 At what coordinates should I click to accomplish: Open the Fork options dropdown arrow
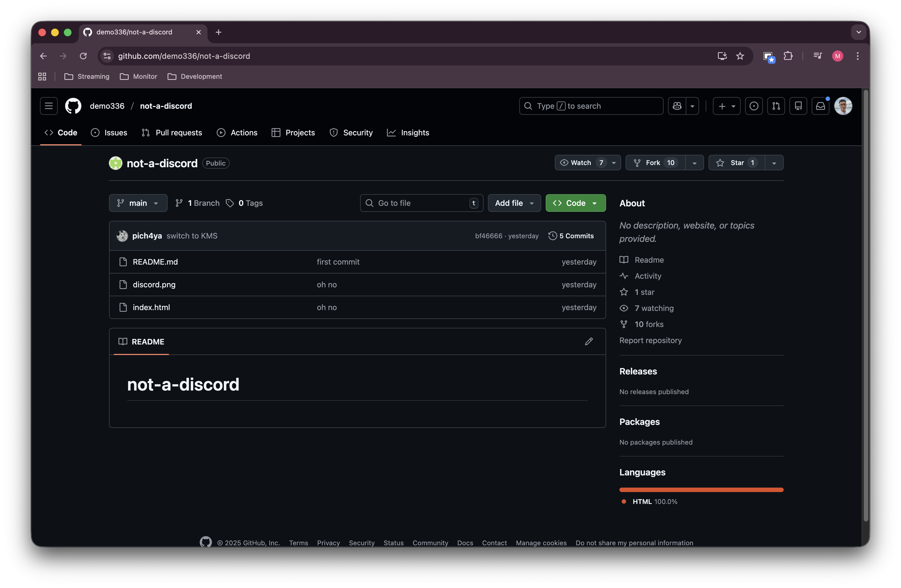point(694,163)
